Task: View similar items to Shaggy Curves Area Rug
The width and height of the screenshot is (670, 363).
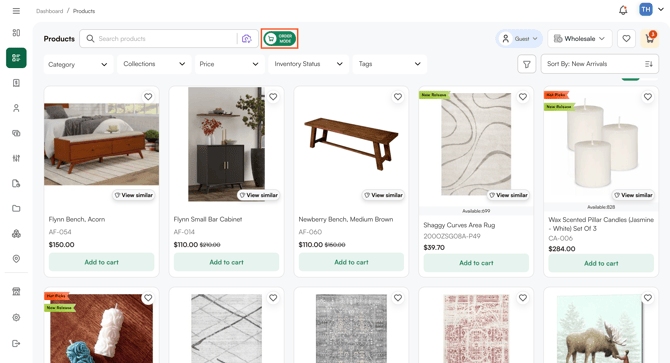Action: click(x=508, y=195)
